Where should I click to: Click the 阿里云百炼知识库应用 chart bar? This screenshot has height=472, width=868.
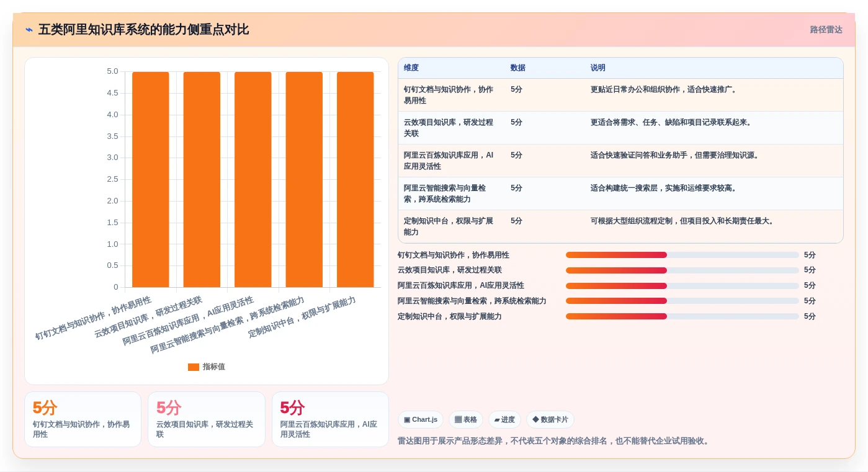click(x=253, y=179)
